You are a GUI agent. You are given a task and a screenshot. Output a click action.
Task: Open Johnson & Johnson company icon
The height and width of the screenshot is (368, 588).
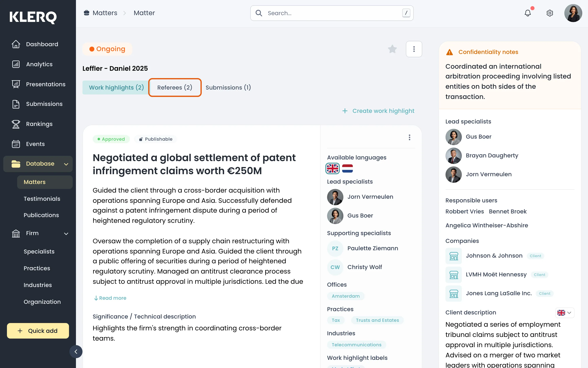(x=453, y=256)
